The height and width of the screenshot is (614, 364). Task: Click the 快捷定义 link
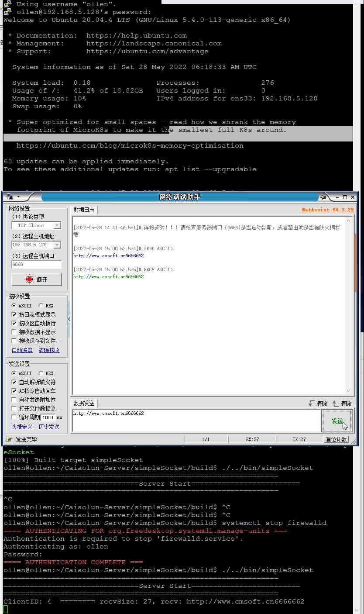point(22,427)
